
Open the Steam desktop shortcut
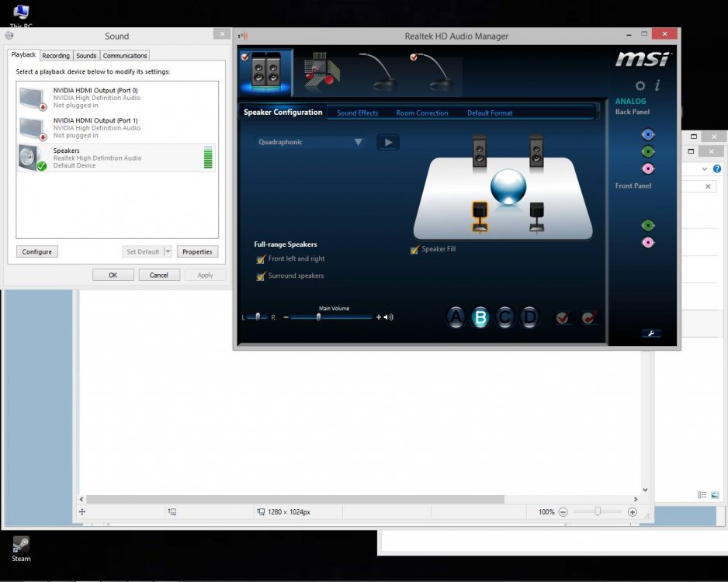pos(21,549)
